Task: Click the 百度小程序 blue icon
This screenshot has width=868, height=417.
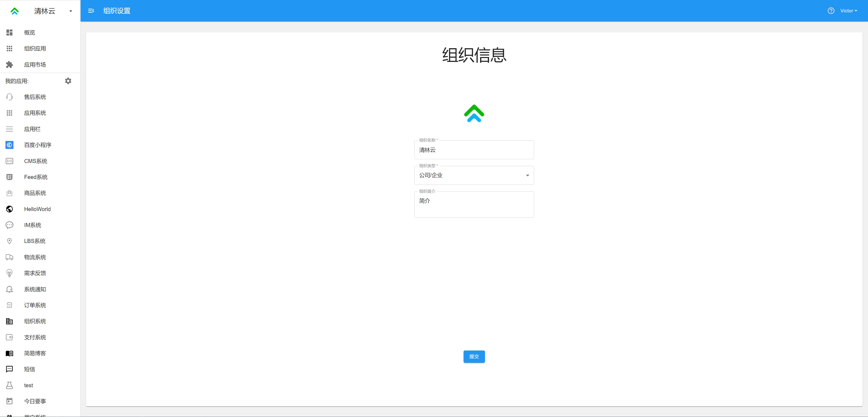Action: 9,145
